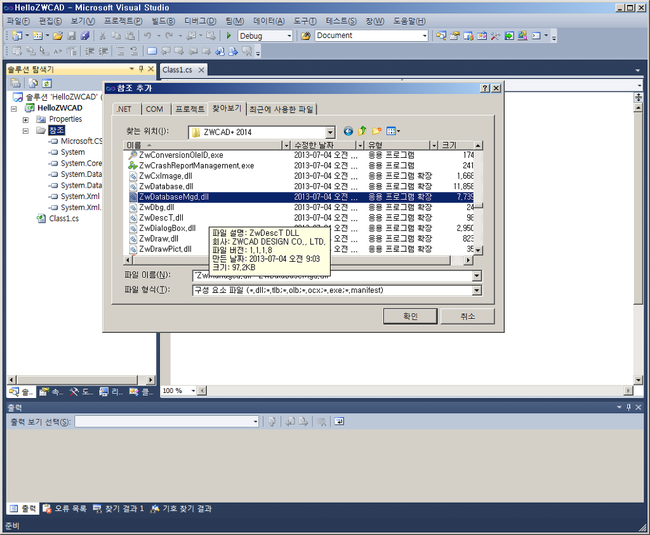The image size is (650, 535).
Task: Open Properties Window from the toolbar icon
Action: (455, 36)
